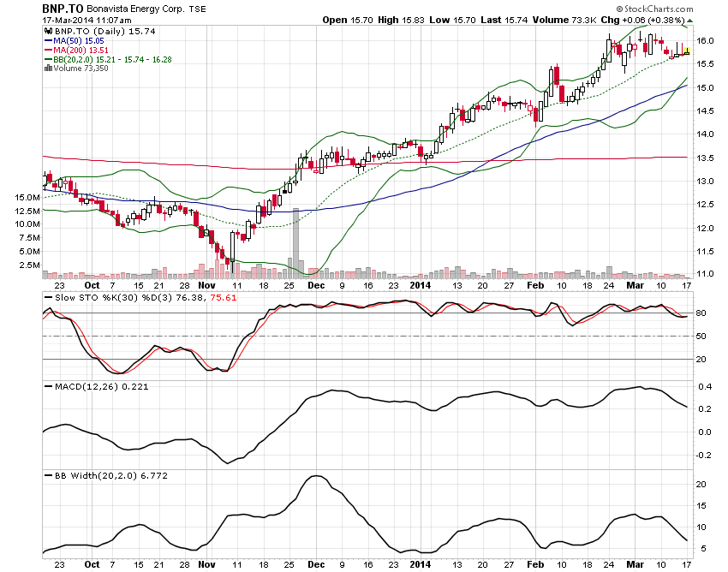The width and height of the screenshot is (728, 572).
Task: Click the yellow highlighted latest candle
Action: pyautogui.click(x=687, y=51)
